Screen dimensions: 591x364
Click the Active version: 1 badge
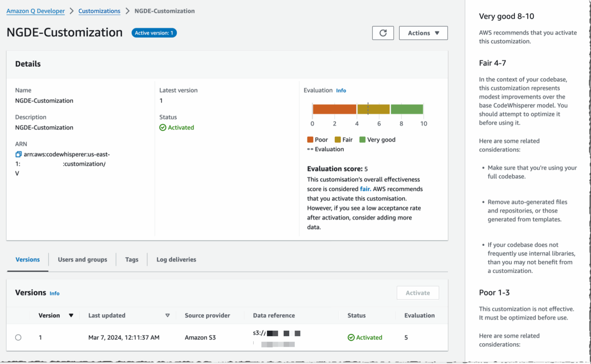[x=154, y=33]
